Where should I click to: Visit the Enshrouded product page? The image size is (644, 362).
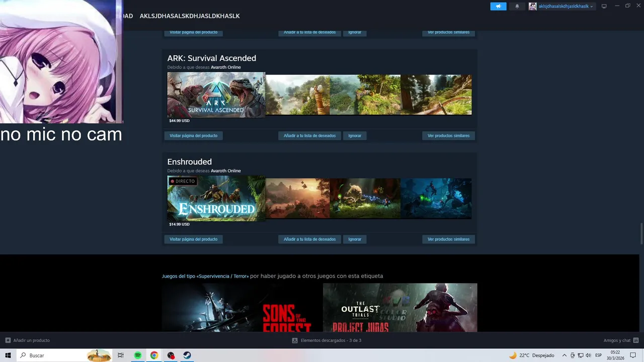pos(193,239)
